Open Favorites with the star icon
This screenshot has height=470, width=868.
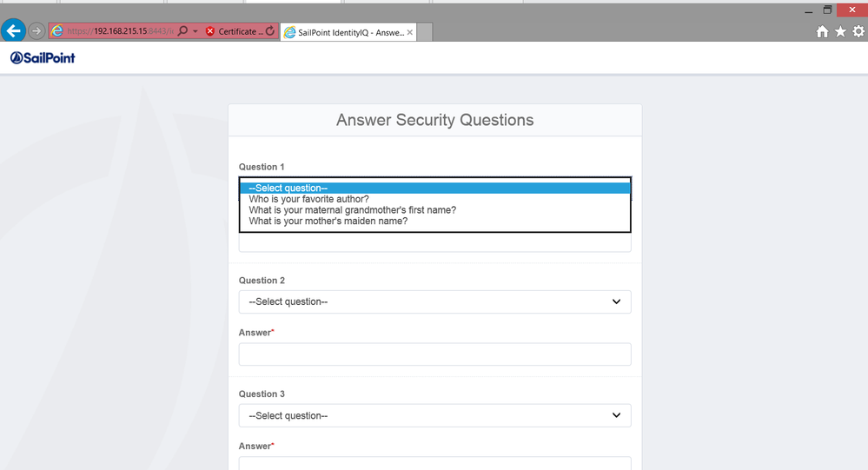[840, 31]
